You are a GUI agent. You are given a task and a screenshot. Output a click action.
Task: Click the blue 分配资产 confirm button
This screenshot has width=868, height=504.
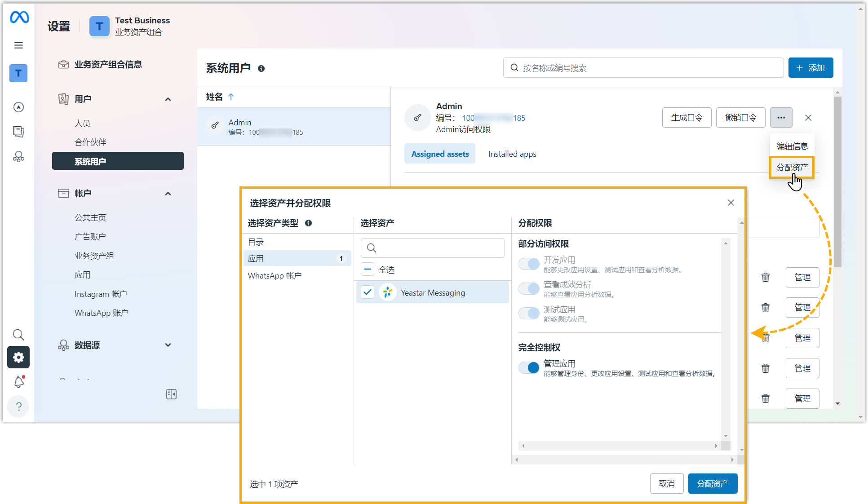point(712,484)
